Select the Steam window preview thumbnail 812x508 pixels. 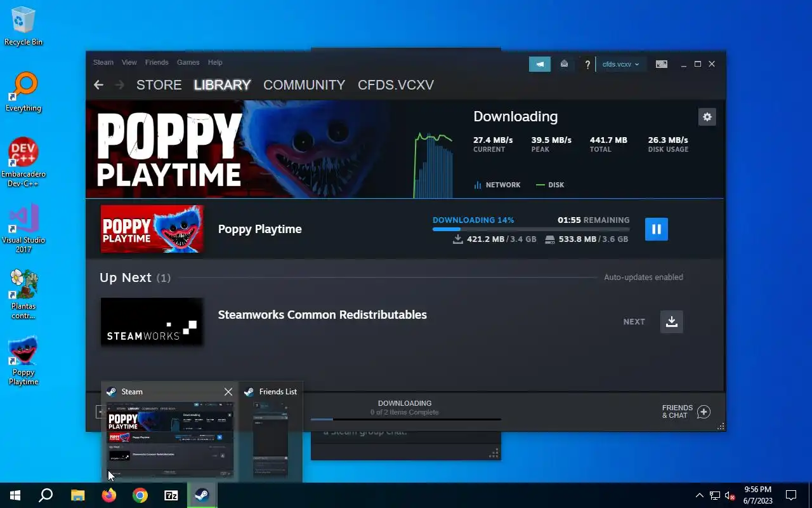[x=170, y=439]
